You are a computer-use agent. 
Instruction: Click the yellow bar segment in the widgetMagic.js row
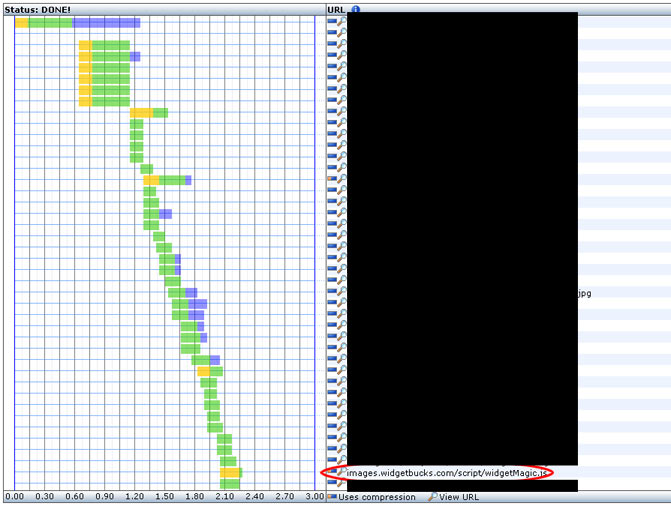point(229,473)
